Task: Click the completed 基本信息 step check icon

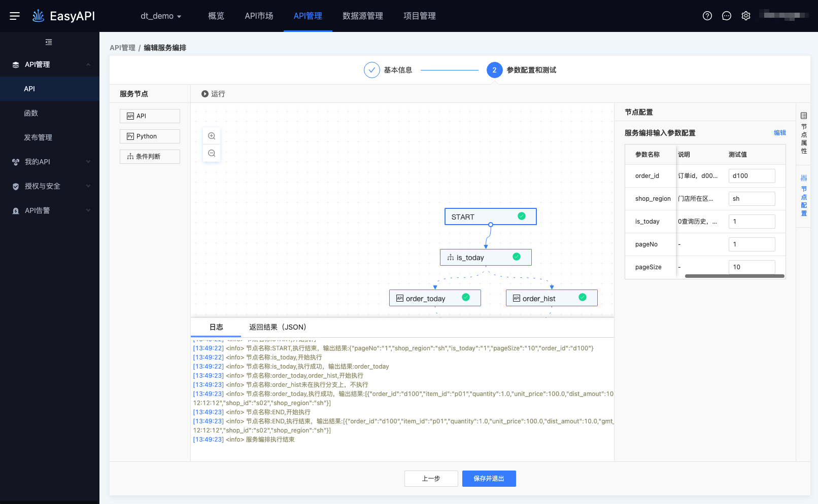Action: 372,70
